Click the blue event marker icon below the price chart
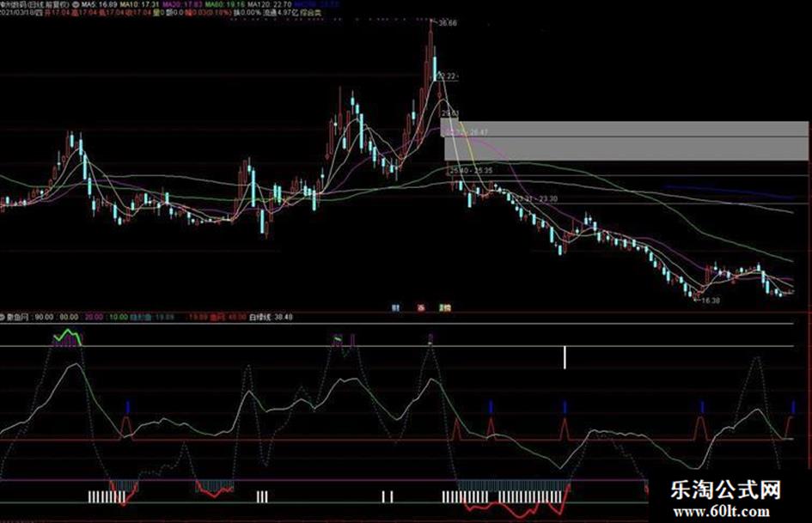The width and height of the screenshot is (812, 523). coord(395,307)
